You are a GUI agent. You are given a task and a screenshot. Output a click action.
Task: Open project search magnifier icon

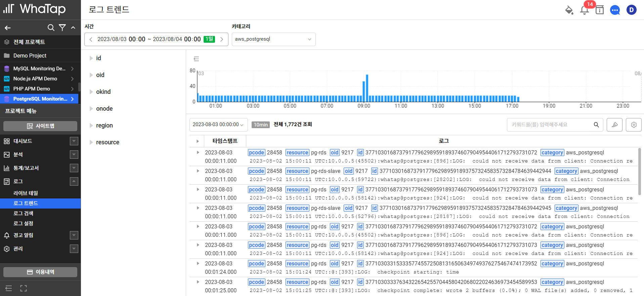51,28
